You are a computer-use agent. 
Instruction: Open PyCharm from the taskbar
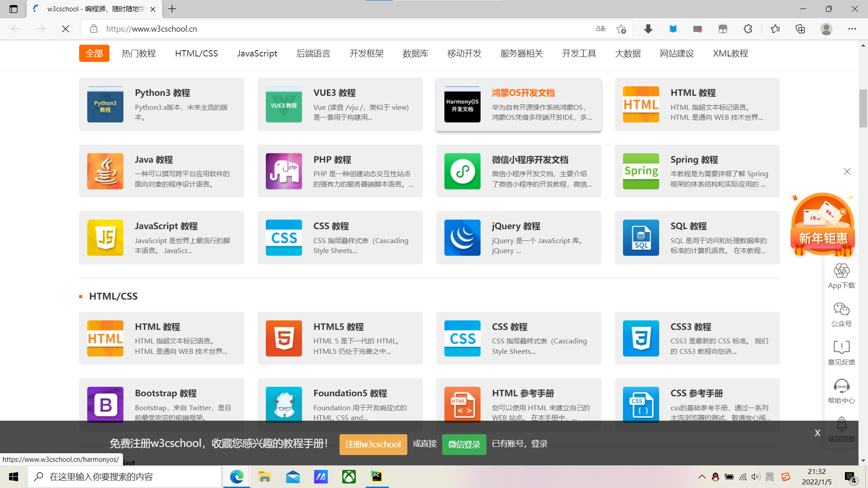[x=377, y=477]
